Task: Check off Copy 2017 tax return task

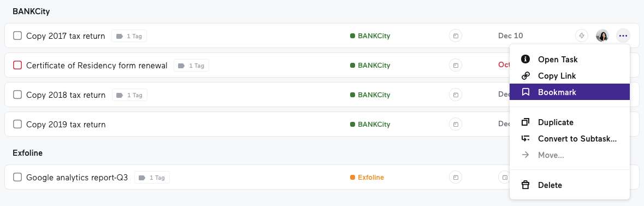Action: click(x=17, y=36)
